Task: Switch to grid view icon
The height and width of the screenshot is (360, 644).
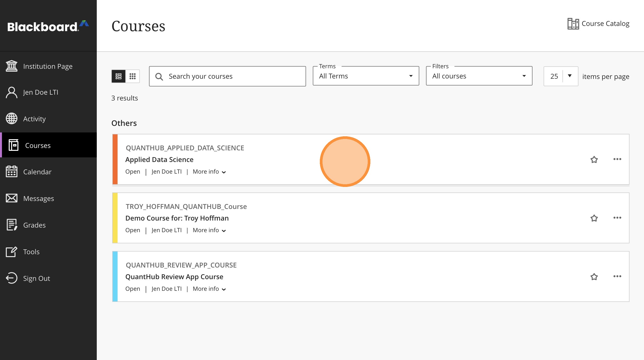Action: pyautogui.click(x=133, y=76)
